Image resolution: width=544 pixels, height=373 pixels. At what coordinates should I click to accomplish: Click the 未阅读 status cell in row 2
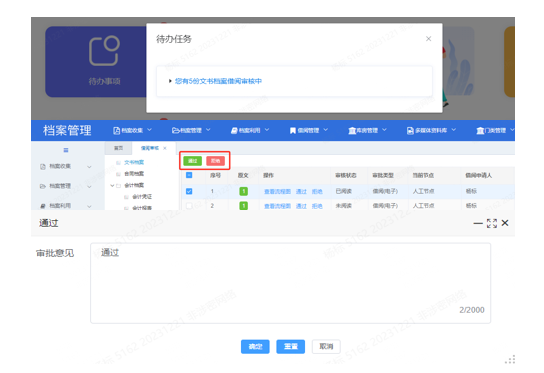click(x=343, y=206)
